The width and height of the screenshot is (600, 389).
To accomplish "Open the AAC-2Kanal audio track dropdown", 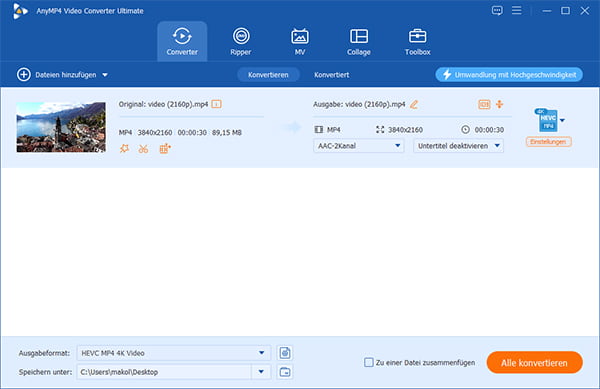I will (359, 146).
